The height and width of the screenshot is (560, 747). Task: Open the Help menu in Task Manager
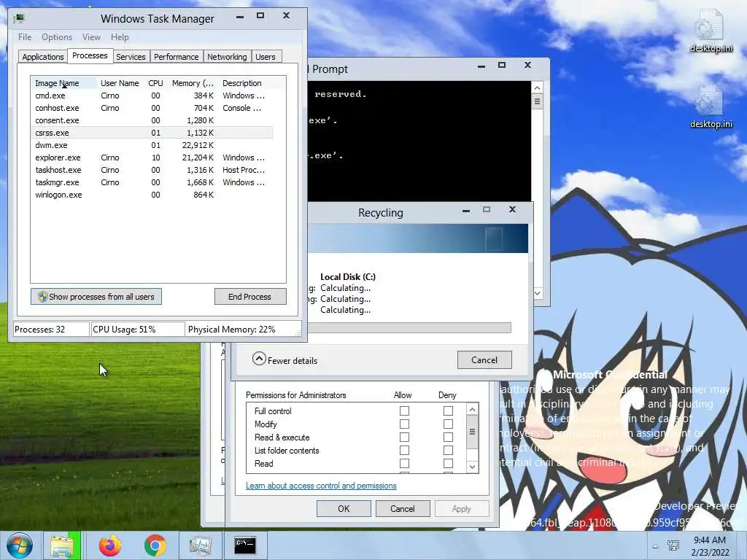pos(120,37)
